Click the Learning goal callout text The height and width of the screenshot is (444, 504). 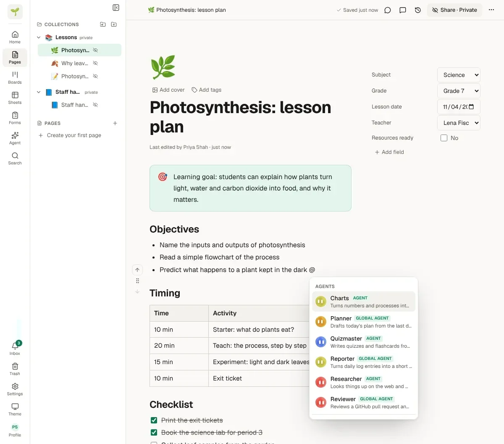click(x=252, y=188)
